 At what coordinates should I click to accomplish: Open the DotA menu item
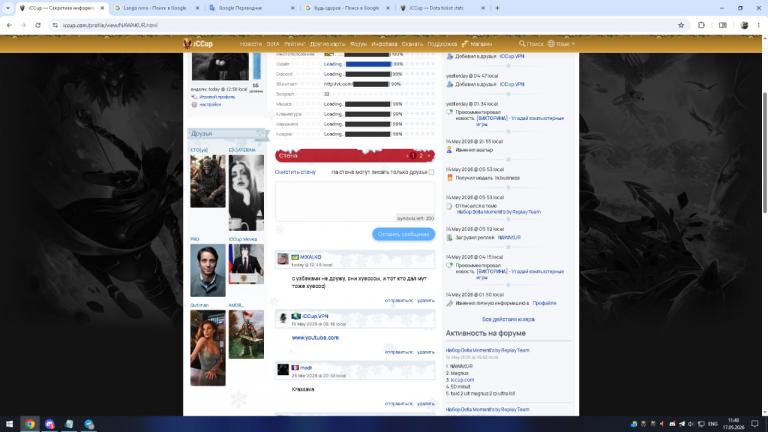pos(273,44)
